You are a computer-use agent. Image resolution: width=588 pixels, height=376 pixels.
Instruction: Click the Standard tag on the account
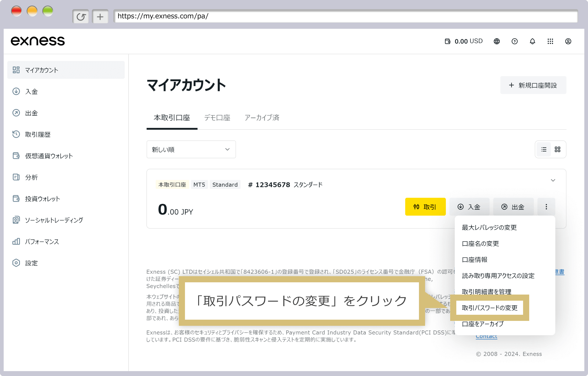pos(225,185)
